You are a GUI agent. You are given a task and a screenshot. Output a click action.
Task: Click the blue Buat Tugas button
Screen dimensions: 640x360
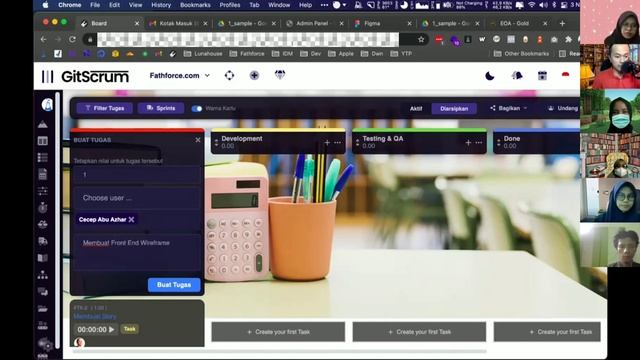174,285
